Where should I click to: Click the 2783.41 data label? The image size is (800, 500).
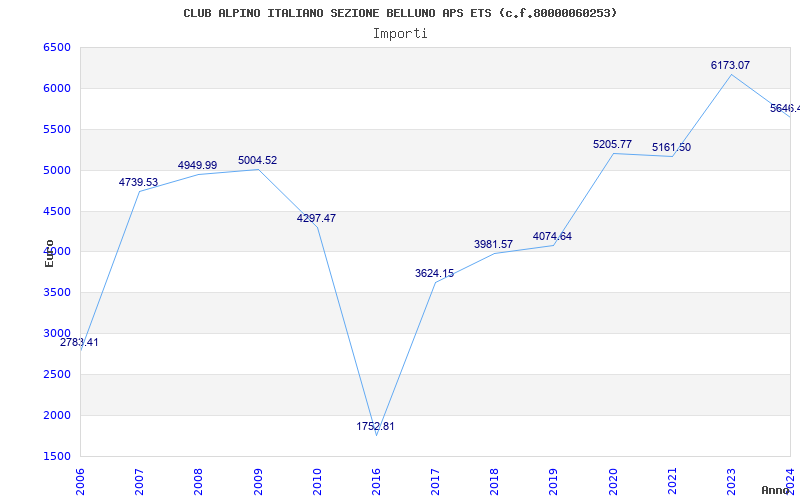point(79,342)
